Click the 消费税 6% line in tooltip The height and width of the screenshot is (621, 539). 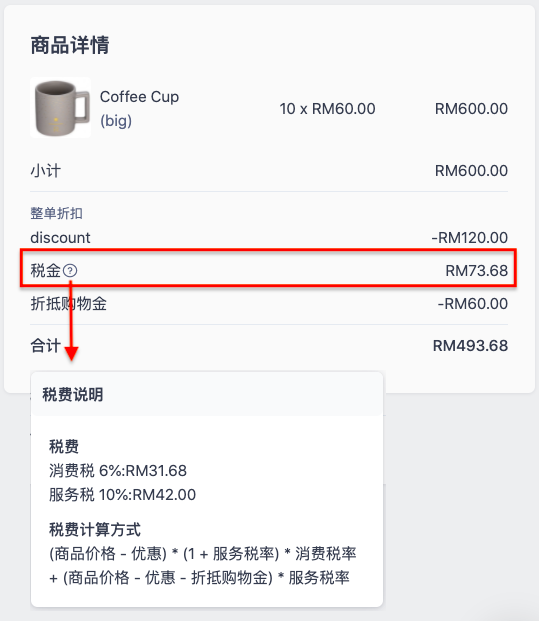coord(118,471)
